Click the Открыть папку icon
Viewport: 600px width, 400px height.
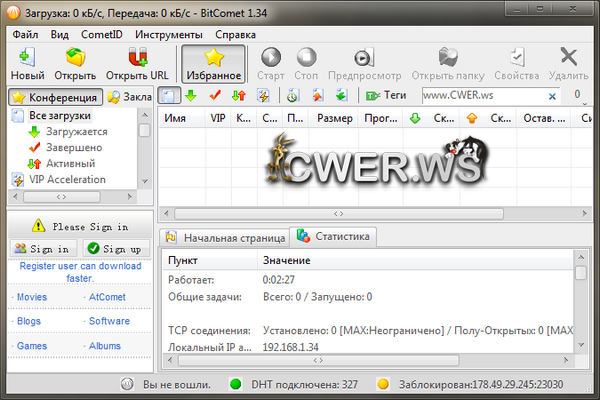(448, 57)
